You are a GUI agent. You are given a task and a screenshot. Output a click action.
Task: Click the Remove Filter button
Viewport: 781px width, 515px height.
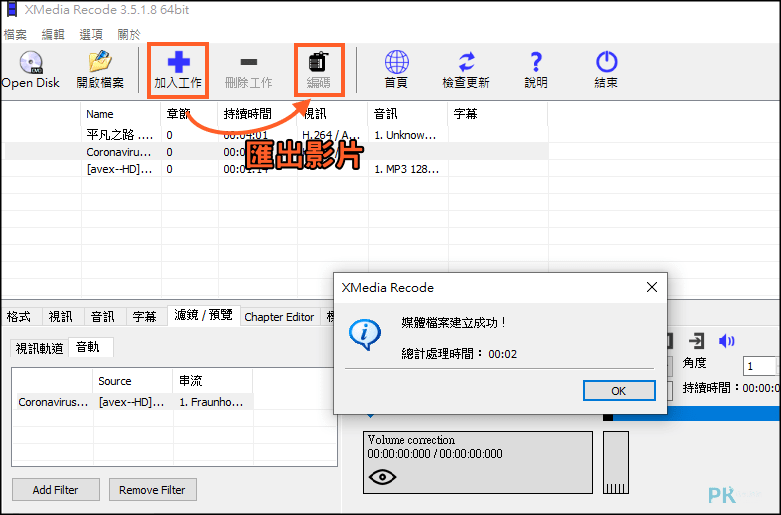152,490
